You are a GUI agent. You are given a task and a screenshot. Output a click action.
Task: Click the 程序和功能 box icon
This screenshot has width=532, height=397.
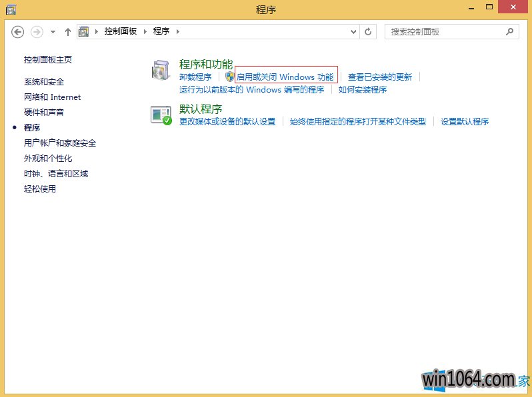tap(161, 70)
